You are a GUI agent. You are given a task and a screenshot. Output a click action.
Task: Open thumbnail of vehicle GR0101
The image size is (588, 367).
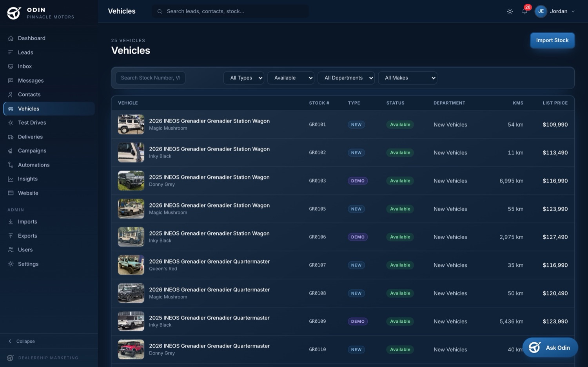pyautogui.click(x=131, y=125)
